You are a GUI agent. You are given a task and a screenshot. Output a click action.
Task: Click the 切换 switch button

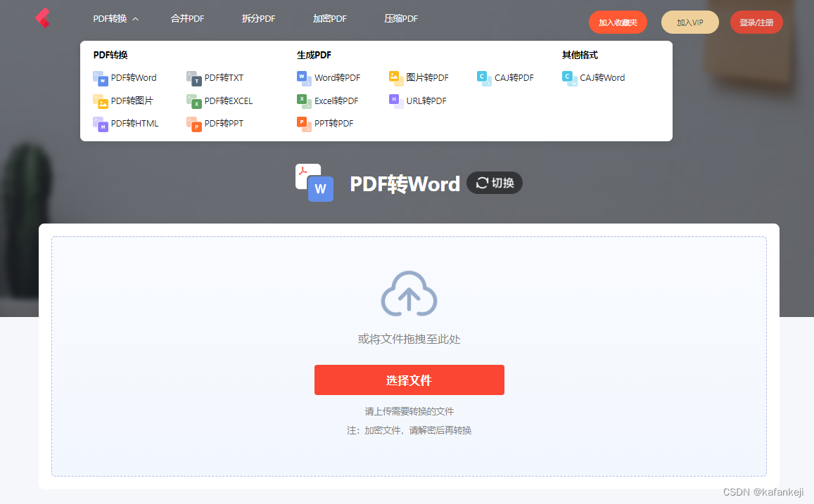coord(494,183)
